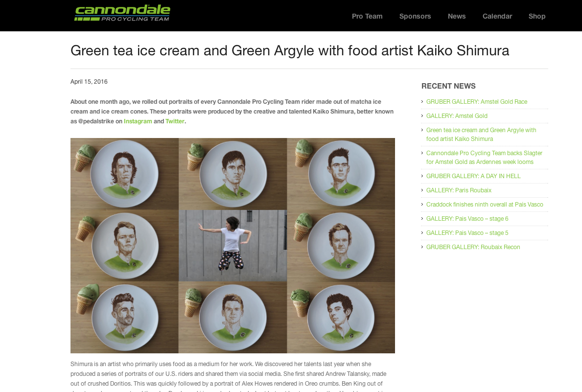Open the GALLERY: Paris Roubaix link
The height and width of the screenshot is (392, 582).
tap(459, 190)
